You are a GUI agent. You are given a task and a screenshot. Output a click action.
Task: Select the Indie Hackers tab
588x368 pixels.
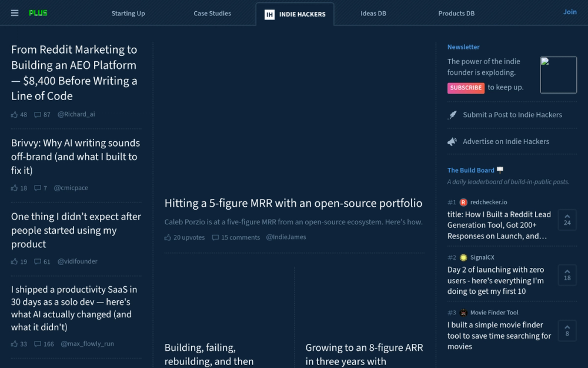[295, 14]
